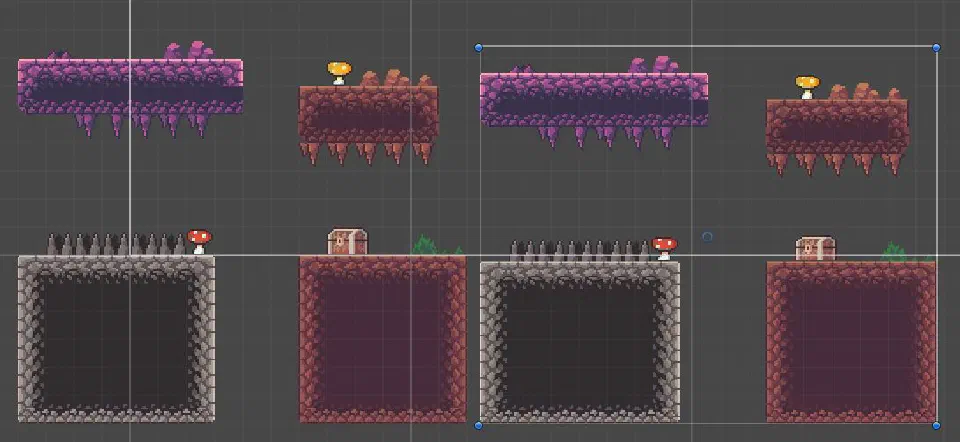Select the treasure chest inside the selection box

click(815, 249)
